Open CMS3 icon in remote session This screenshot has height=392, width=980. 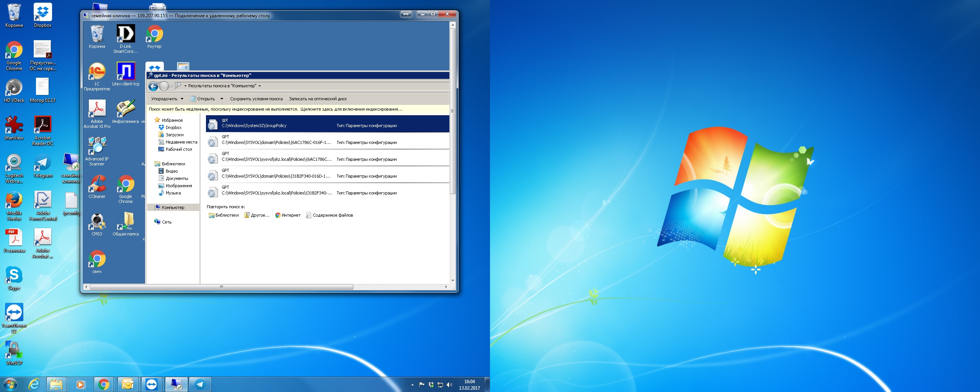click(97, 224)
